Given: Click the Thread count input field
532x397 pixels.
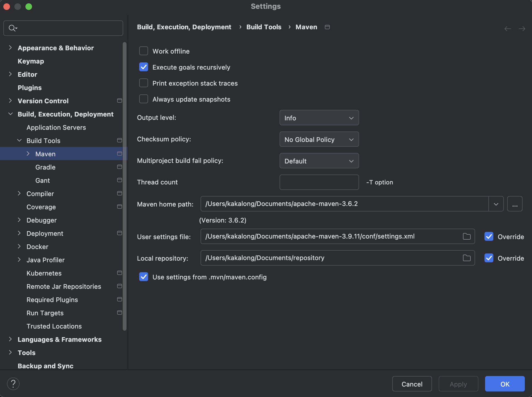Looking at the screenshot, I should pos(319,182).
